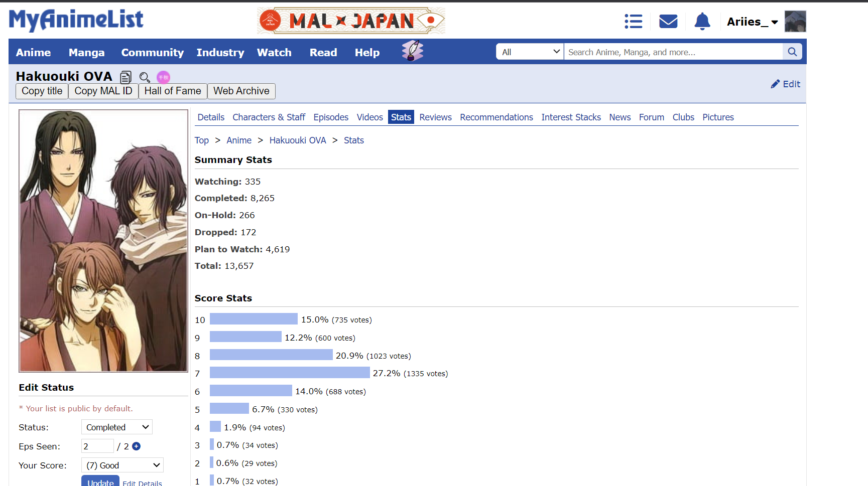The image size is (868, 486).
Task: Click the 'Completed: 8,265' stat
Action: pos(234,198)
